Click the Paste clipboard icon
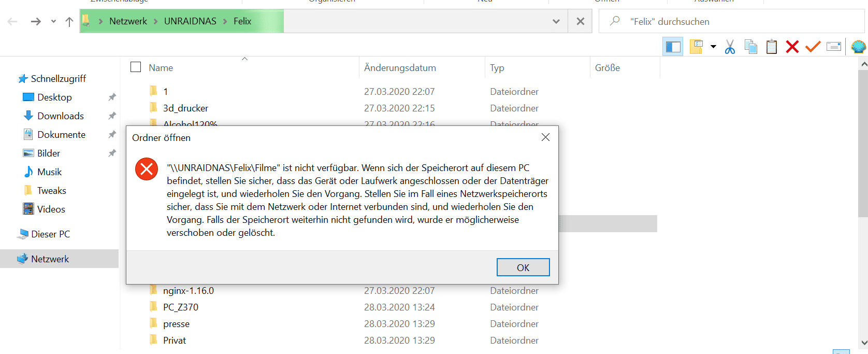Viewport: 868px width, 354px height. (772, 47)
